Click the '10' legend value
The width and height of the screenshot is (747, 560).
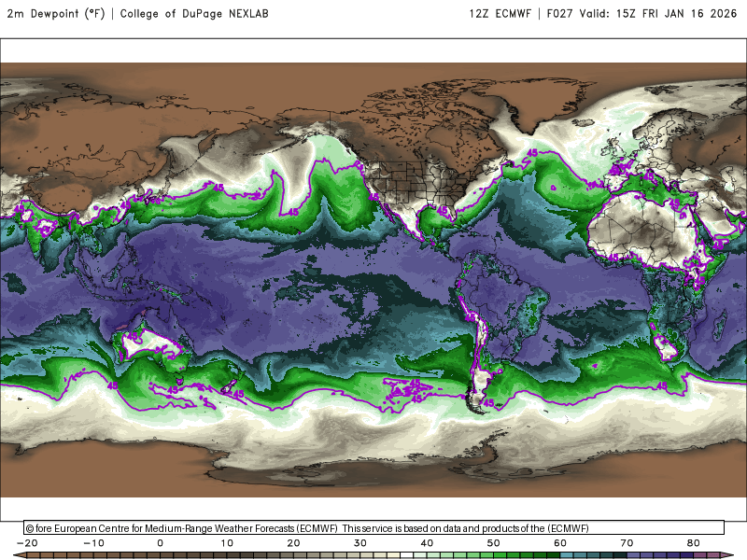[x=227, y=543]
